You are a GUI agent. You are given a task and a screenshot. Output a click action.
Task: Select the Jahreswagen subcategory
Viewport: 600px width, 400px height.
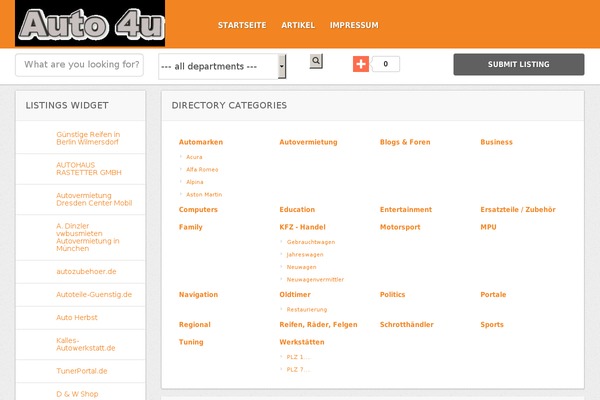coord(305,255)
